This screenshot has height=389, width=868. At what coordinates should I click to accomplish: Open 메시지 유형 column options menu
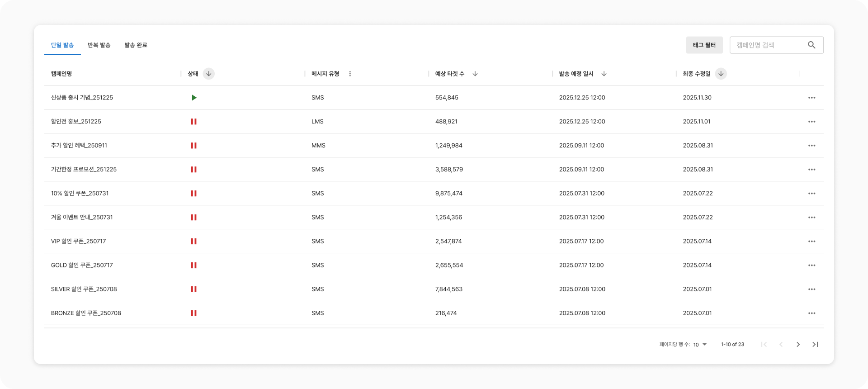point(350,74)
